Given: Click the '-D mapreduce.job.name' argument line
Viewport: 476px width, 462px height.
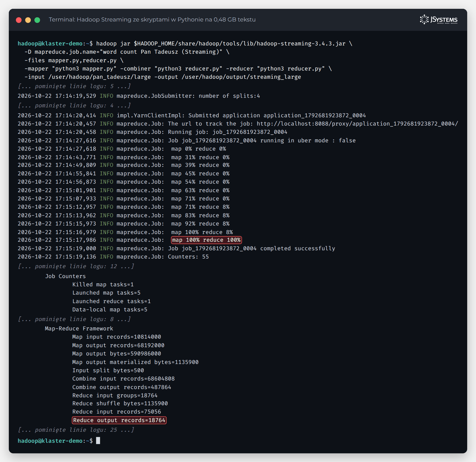Looking at the screenshot, I should (127, 52).
